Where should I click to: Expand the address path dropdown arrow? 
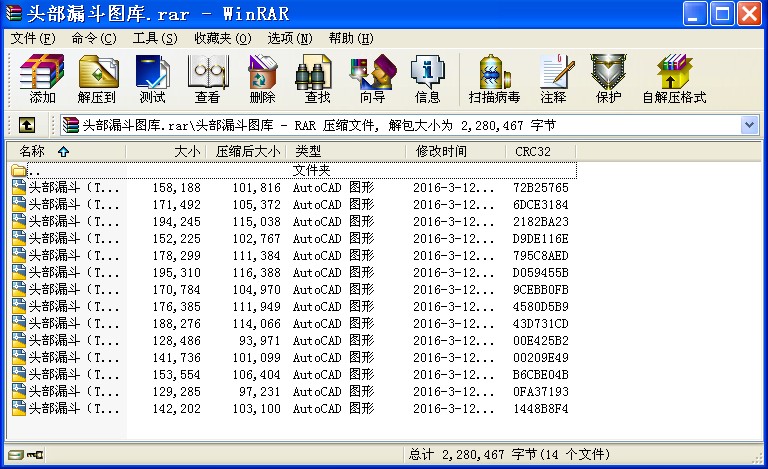749,125
